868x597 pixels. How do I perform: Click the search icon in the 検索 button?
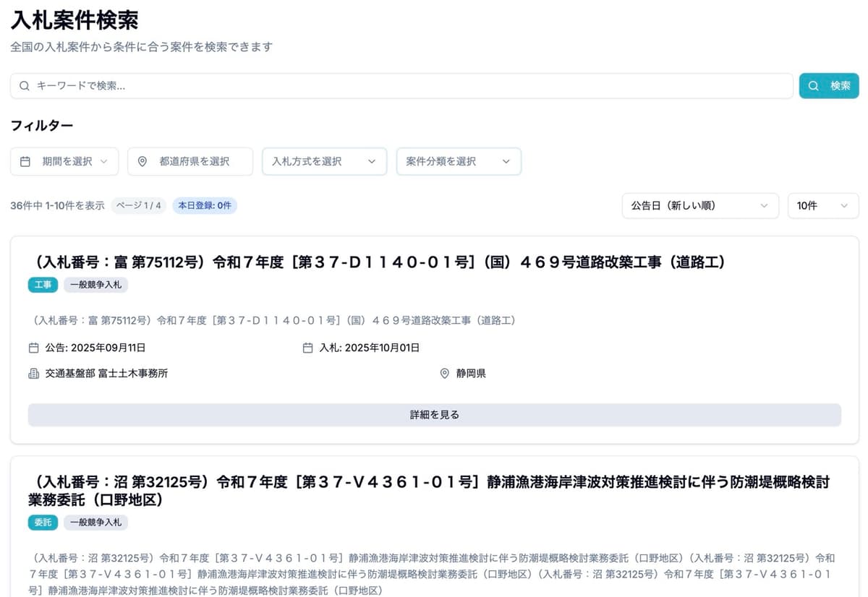coord(813,85)
